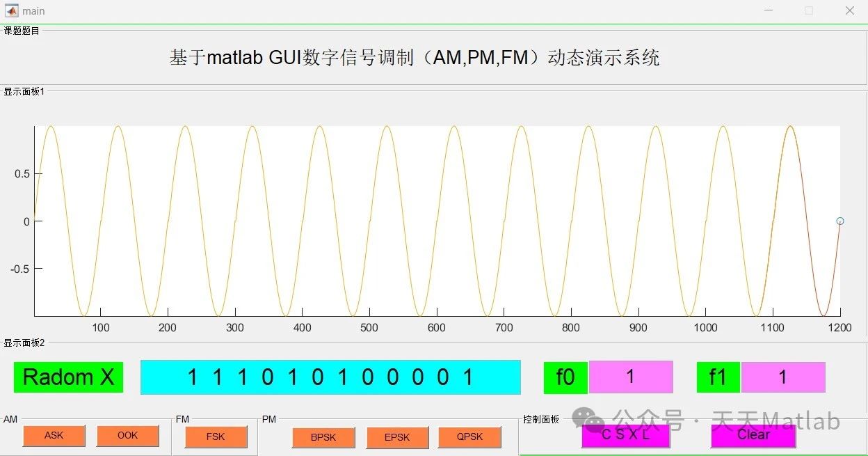Click the EPSK button
868x456 pixels.
(x=397, y=438)
